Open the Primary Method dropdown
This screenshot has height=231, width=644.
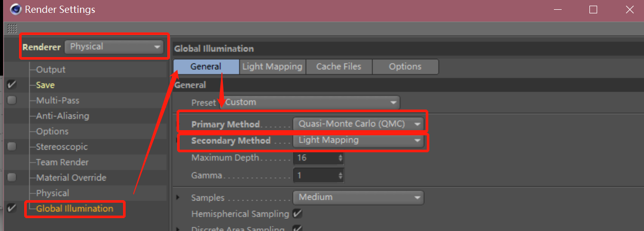point(359,124)
